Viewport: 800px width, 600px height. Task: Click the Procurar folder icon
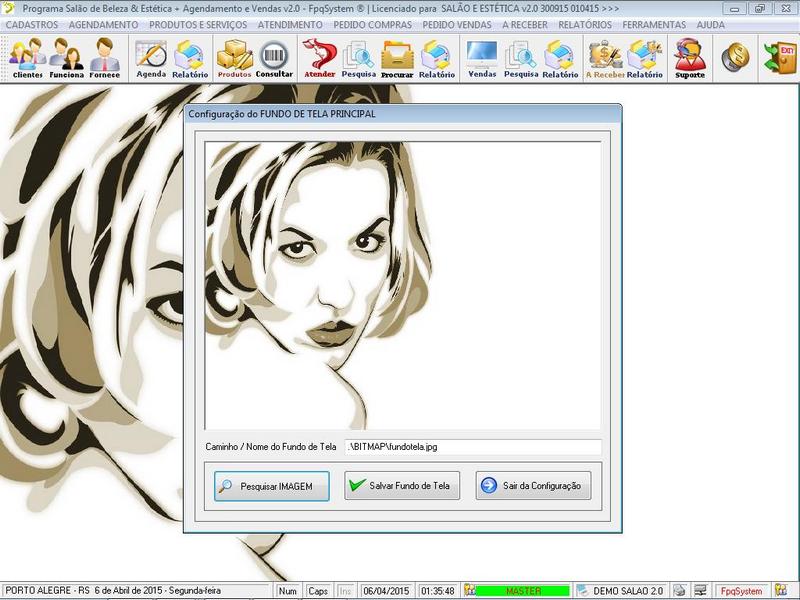[x=397, y=58]
